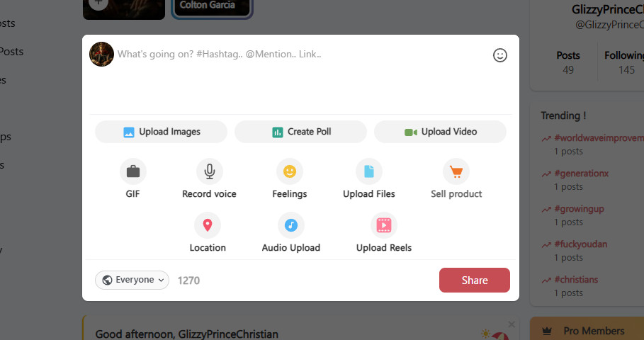Select the Audio Upload music icon
Image resolution: width=644 pixels, height=340 pixels.
tap(291, 225)
